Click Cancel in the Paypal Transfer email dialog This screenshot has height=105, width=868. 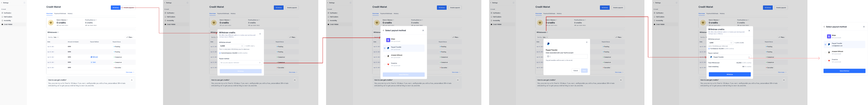pos(576,71)
